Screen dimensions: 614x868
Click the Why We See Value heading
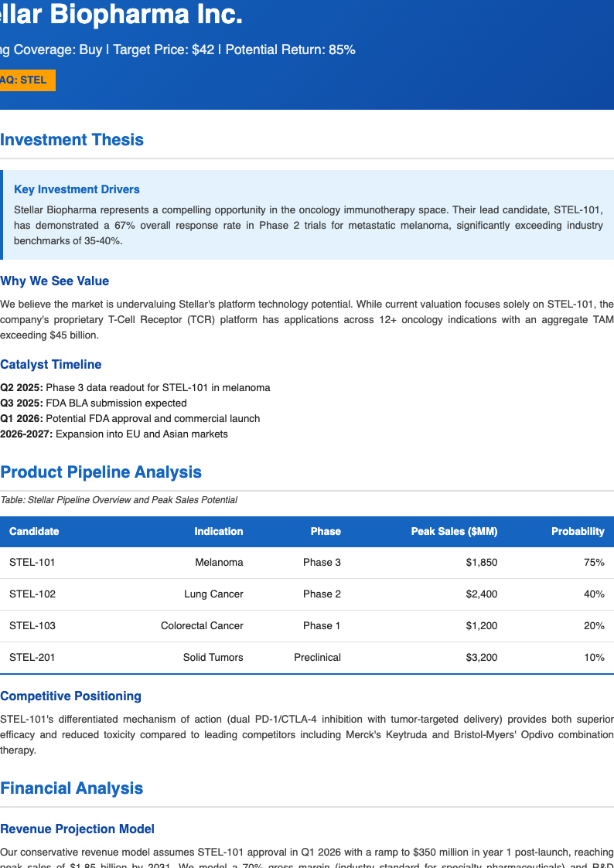(x=54, y=281)
